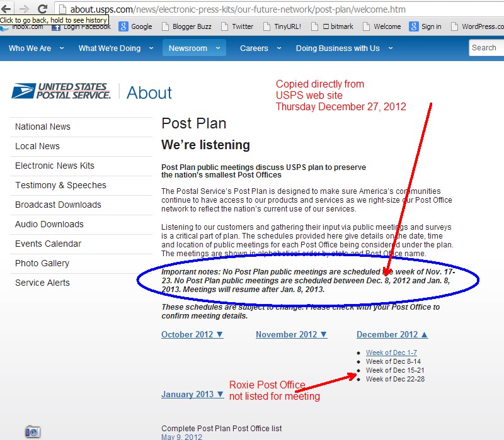Expand the Careers menu arrow
Screen dimensions: 504x440
tap(279, 48)
